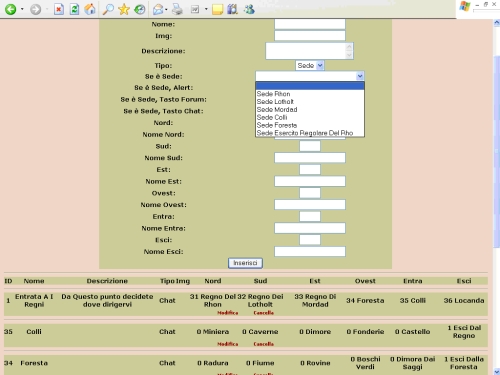Click the page vertical scrollbar thumb
The height and width of the screenshot is (375, 500).
point(496,152)
